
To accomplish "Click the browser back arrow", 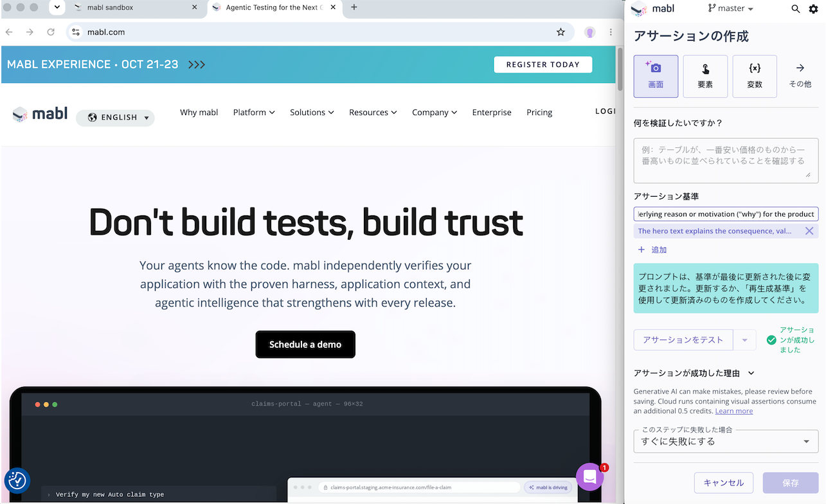I will point(9,32).
